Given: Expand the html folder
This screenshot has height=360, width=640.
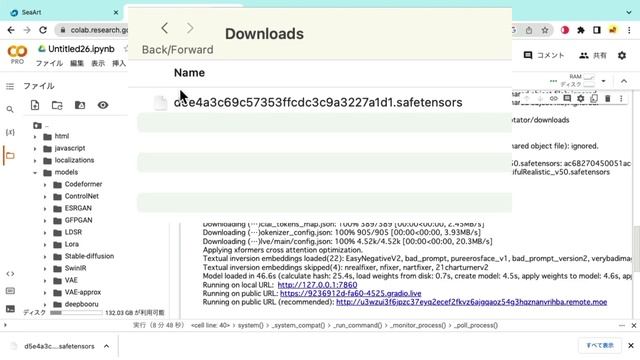Looking at the screenshot, I should [35, 136].
